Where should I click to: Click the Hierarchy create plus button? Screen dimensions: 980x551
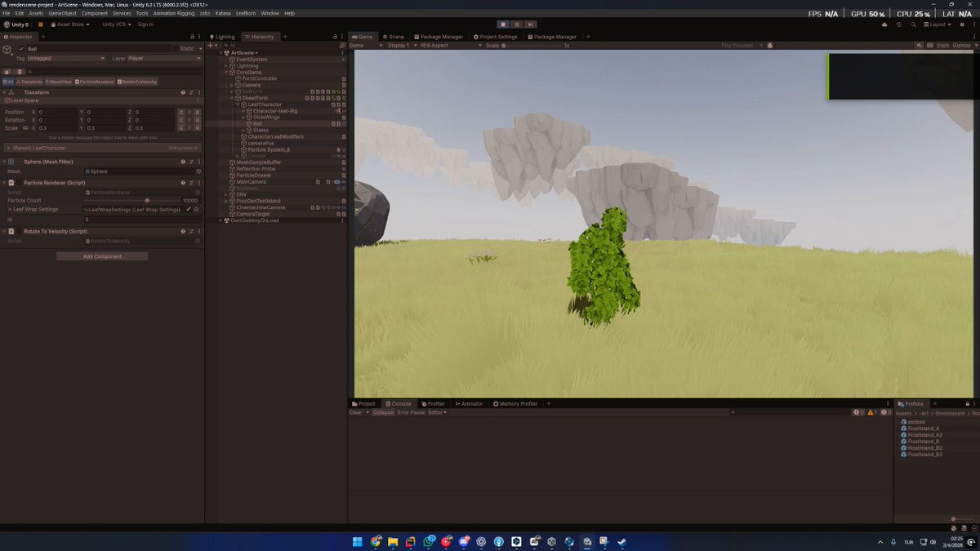pyautogui.click(x=211, y=46)
